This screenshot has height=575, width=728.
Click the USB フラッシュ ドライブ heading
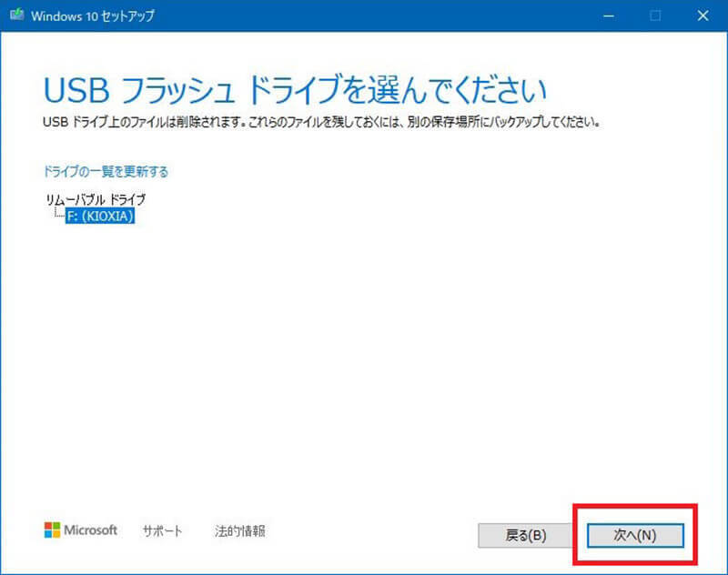pos(294,91)
